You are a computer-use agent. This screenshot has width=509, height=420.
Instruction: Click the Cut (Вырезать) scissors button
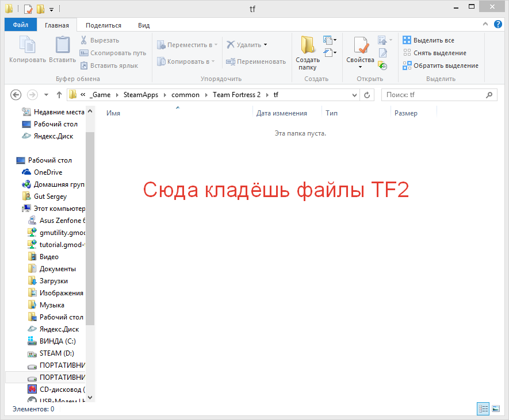[99, 40]
